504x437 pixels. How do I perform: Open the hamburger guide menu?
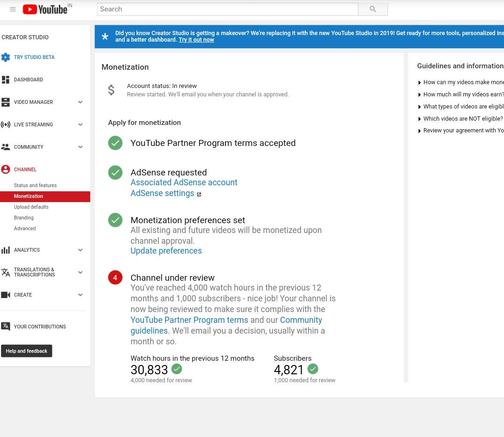[13, 9]
